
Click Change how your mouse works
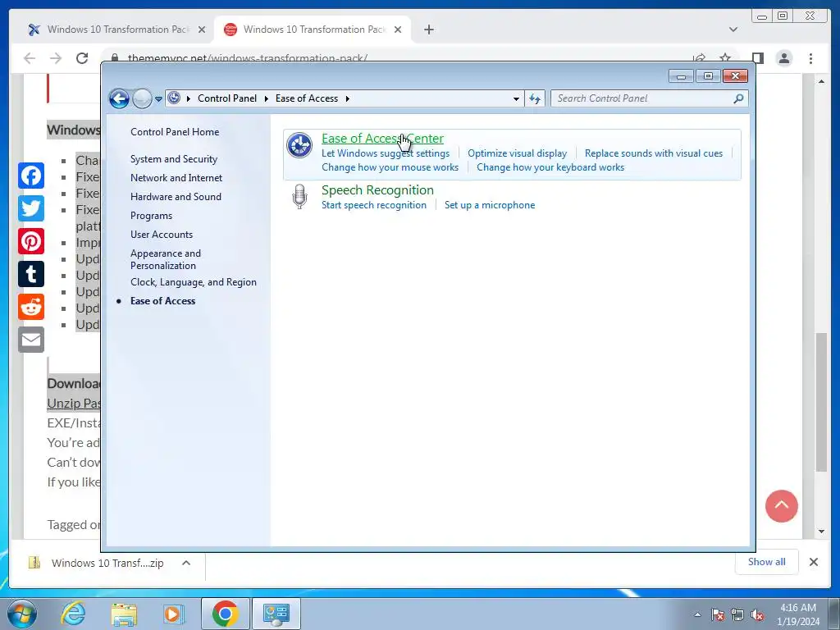[x=390, y=167]
